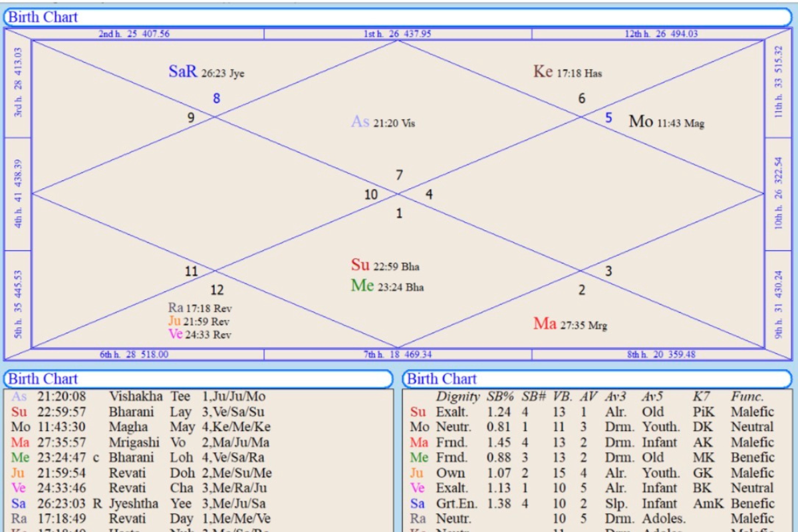
Task: Click the blue sign number 8
Action: 216,98
